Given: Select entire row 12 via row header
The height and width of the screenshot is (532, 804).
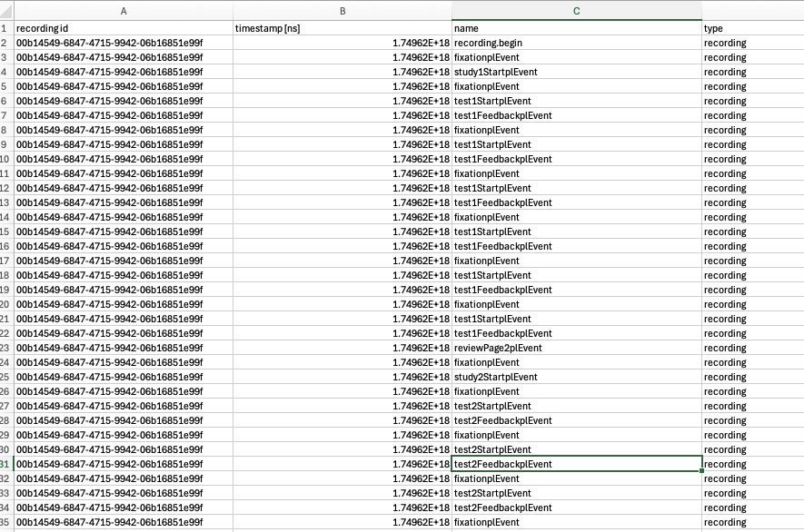Looking at the screenshot, I should (x=6, y=188).
